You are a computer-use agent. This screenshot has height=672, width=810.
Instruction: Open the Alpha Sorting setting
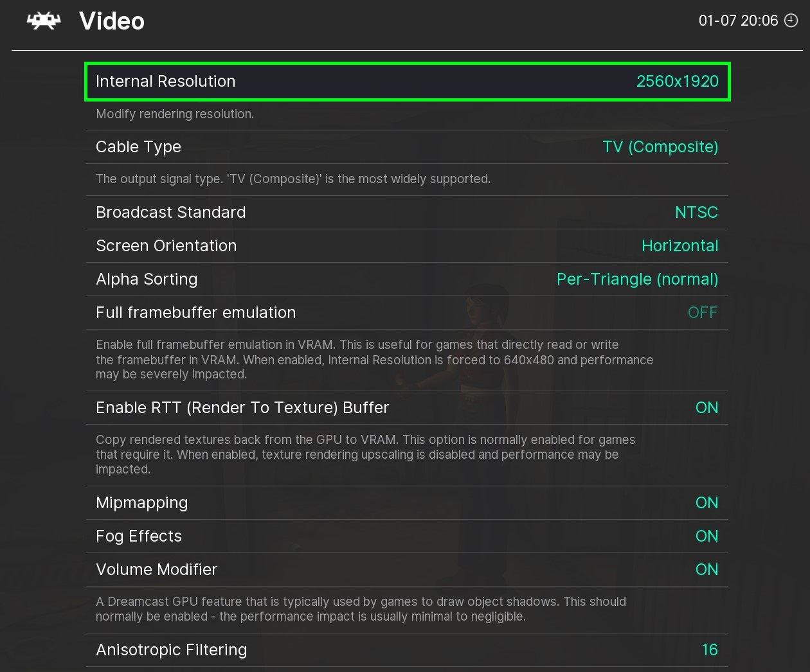pyautogui.click(x=147, y=279)
